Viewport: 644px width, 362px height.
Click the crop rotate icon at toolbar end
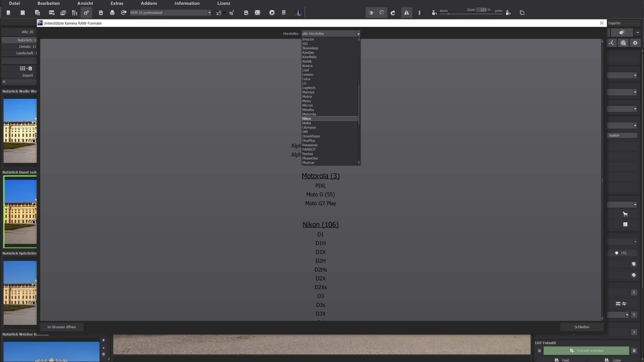click(522, 13)
